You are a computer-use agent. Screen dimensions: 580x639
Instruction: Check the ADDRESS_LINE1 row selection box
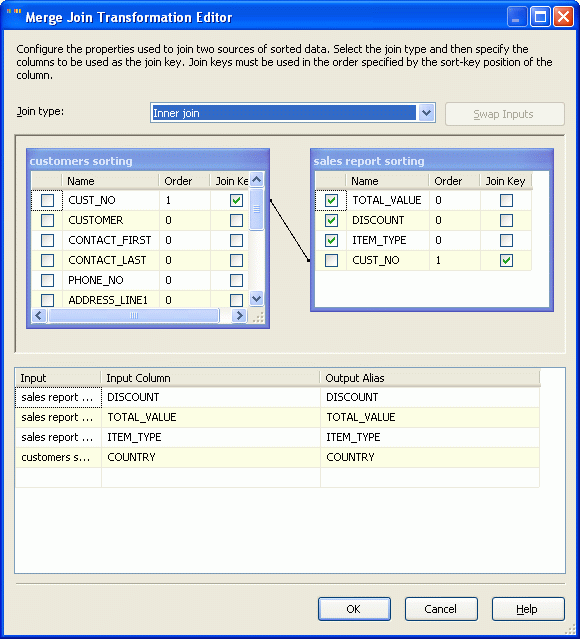click(47, 300)
